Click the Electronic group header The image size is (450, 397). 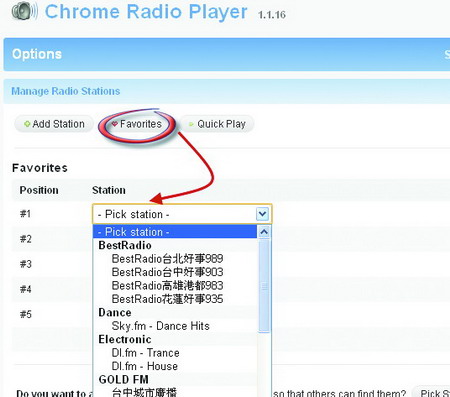click(x=125, y=339)
